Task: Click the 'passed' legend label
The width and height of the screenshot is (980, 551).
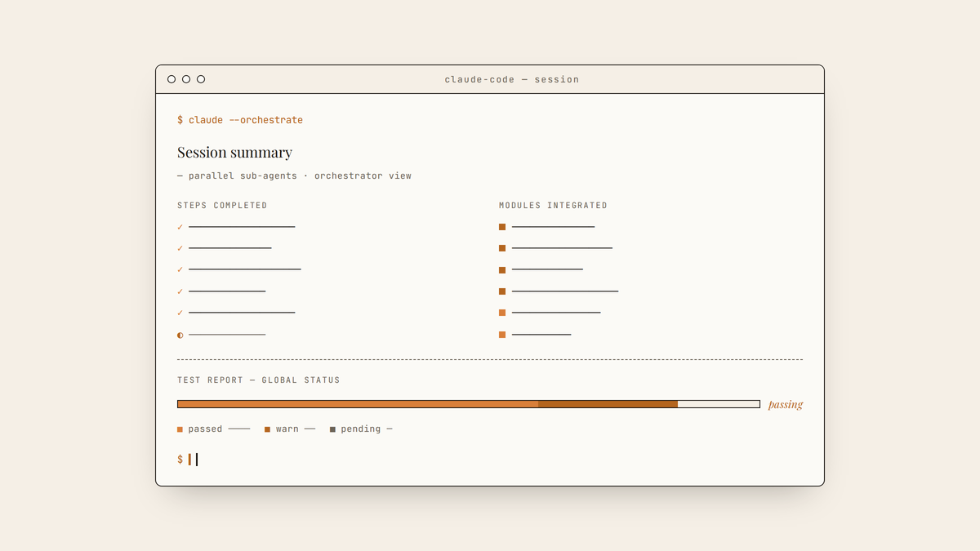Action: (205, 429)
